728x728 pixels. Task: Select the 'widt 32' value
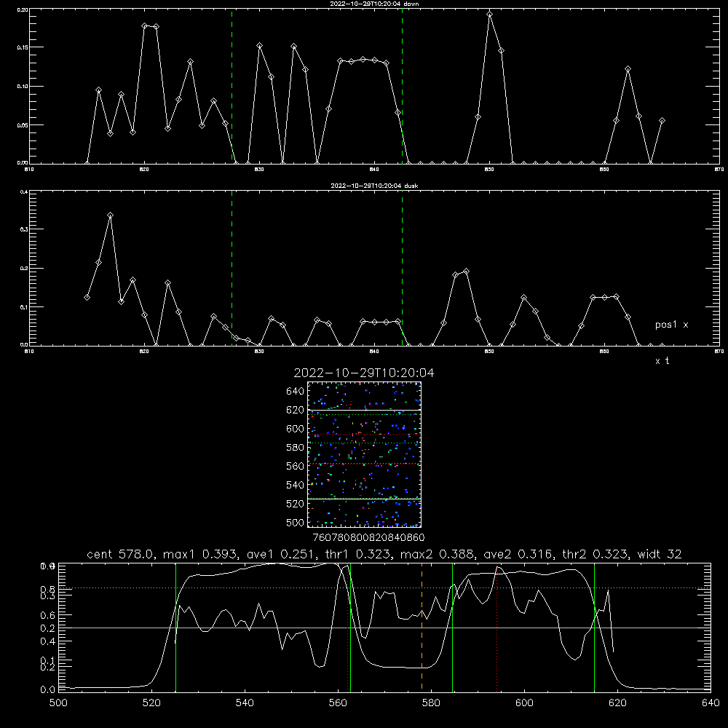click(x=660, y=554)
